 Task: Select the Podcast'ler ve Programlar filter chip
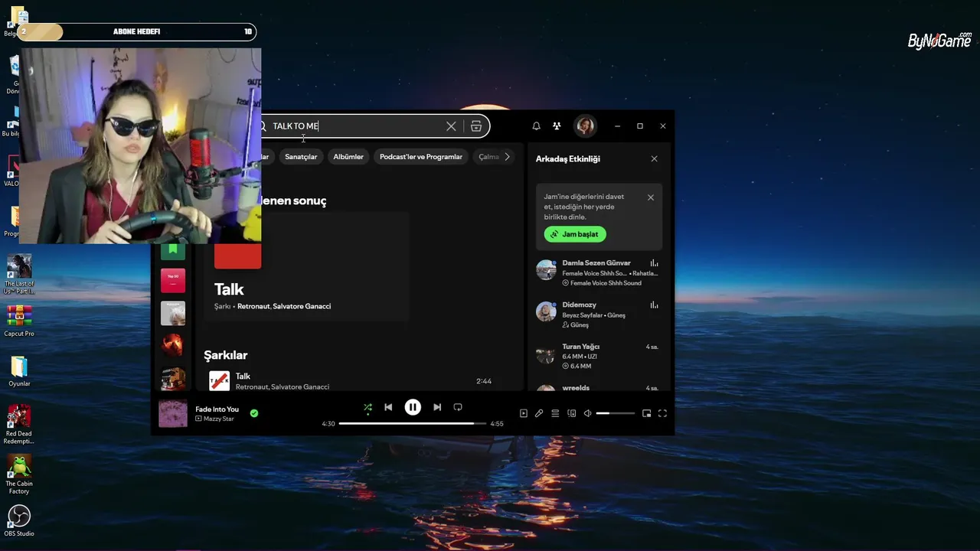click(421, 157)
